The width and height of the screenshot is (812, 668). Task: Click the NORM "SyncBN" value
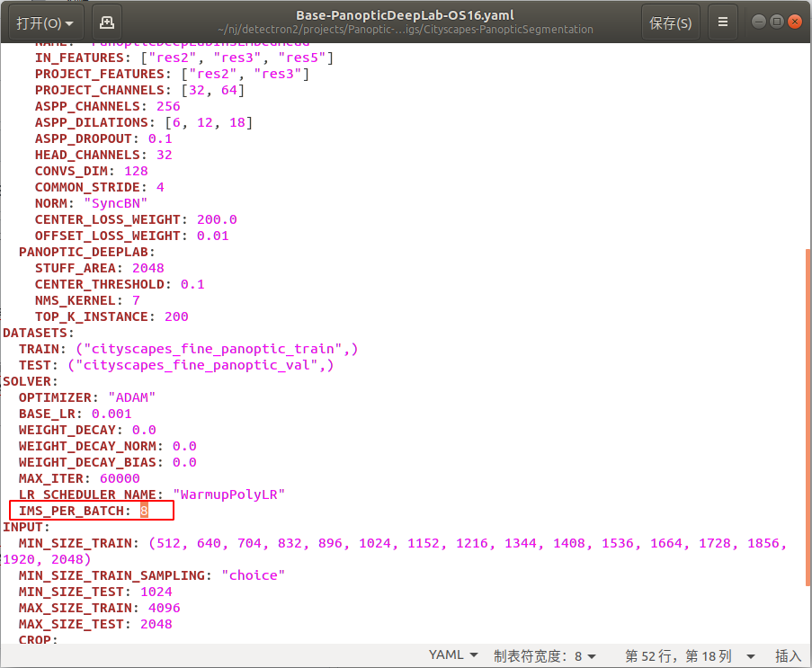[x=117, y=203]
